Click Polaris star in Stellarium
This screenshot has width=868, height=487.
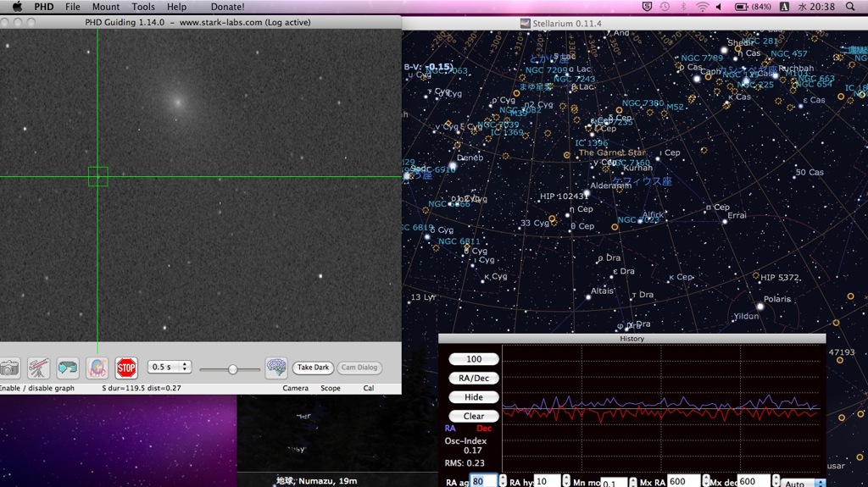pos(760,306)
